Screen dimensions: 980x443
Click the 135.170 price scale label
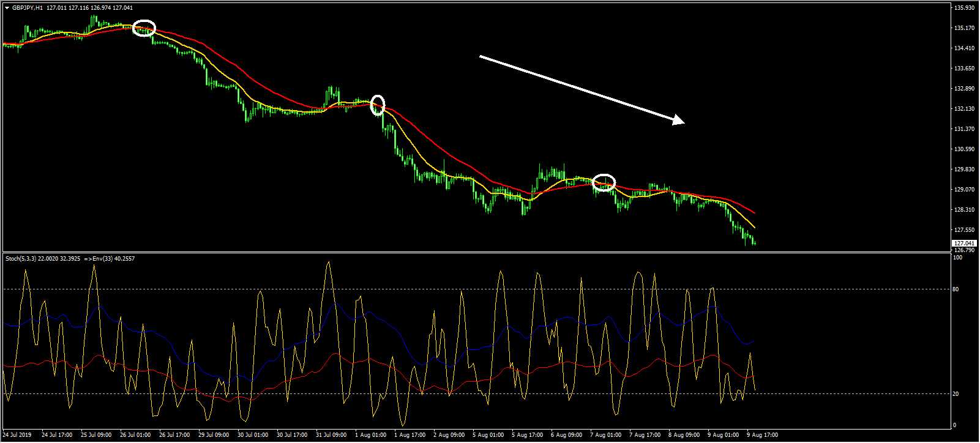click(963, 28)
